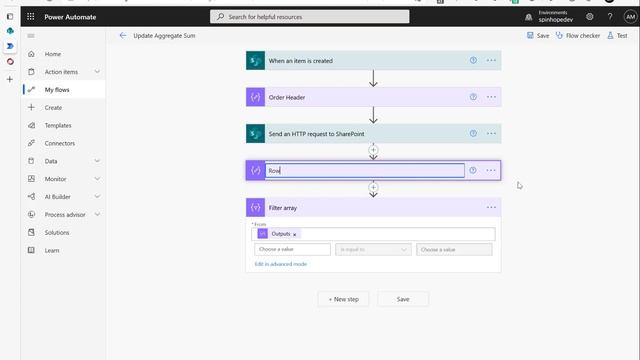Click the flow name Update Aggregate Sum
This screenshot has height=360, width=640.
(x=164, y=36)
